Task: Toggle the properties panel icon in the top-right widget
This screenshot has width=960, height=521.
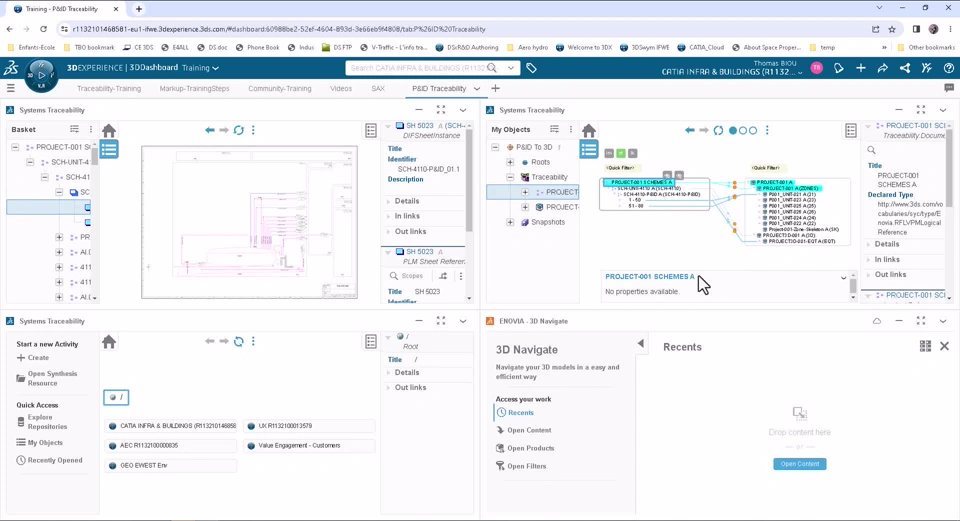Action: [851, 130]
